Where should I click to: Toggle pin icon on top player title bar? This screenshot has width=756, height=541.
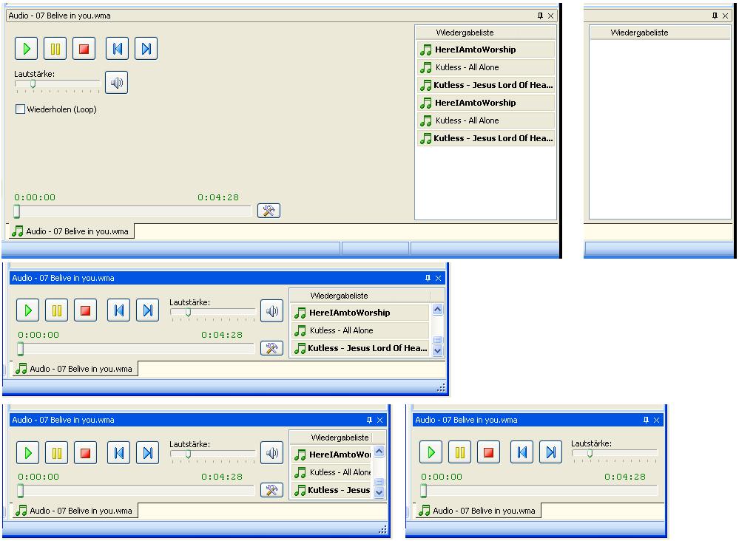(x=540, y=16)
